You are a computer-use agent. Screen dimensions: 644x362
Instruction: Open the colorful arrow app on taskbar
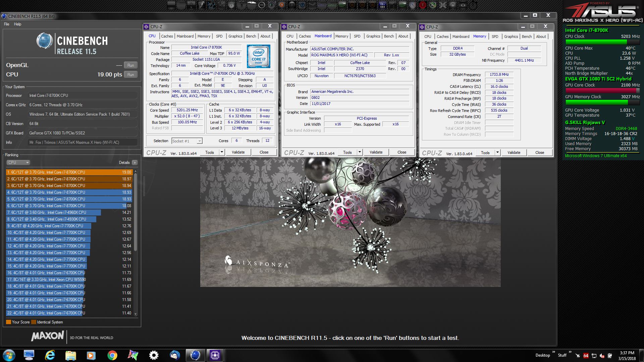(x=133, y=355)
